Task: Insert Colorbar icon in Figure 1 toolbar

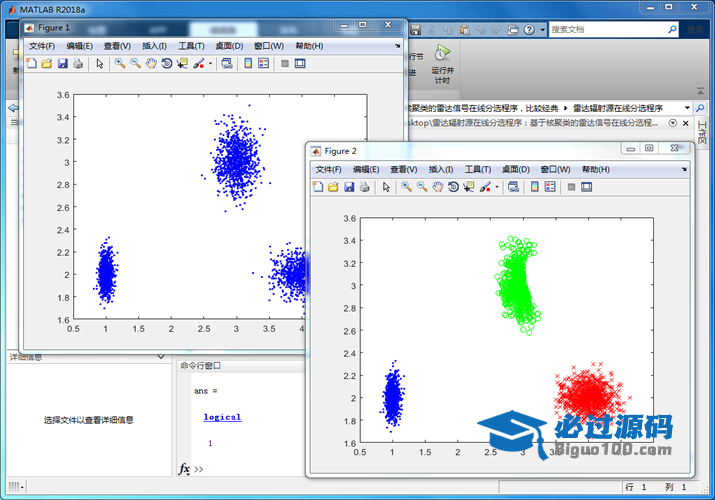Action: point(248,64)
